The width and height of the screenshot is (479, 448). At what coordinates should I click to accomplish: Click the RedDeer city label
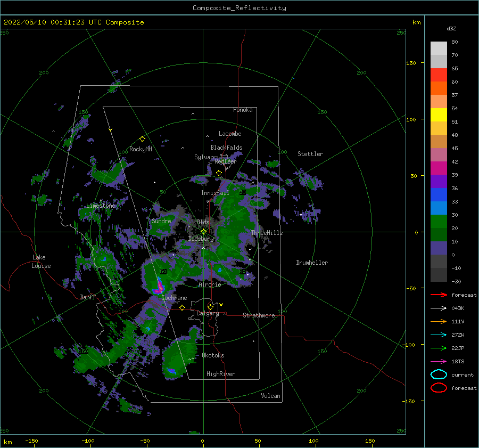click(226, 161)
